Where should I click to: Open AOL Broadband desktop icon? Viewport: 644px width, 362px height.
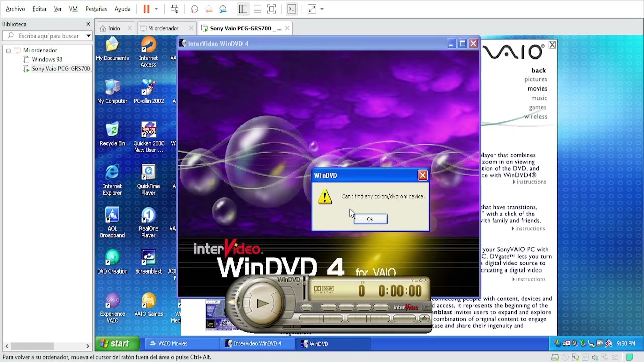[x=112, y=223]
